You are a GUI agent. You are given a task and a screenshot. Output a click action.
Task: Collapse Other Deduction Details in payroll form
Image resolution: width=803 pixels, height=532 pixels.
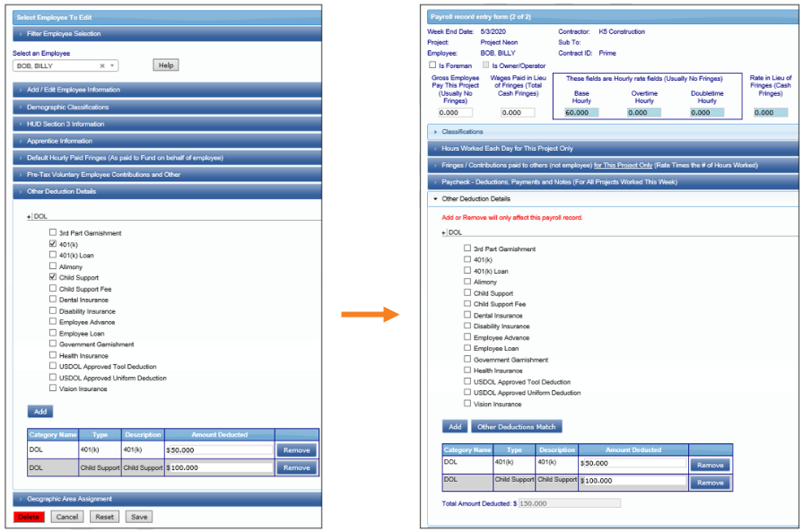[x=613, y=198]
